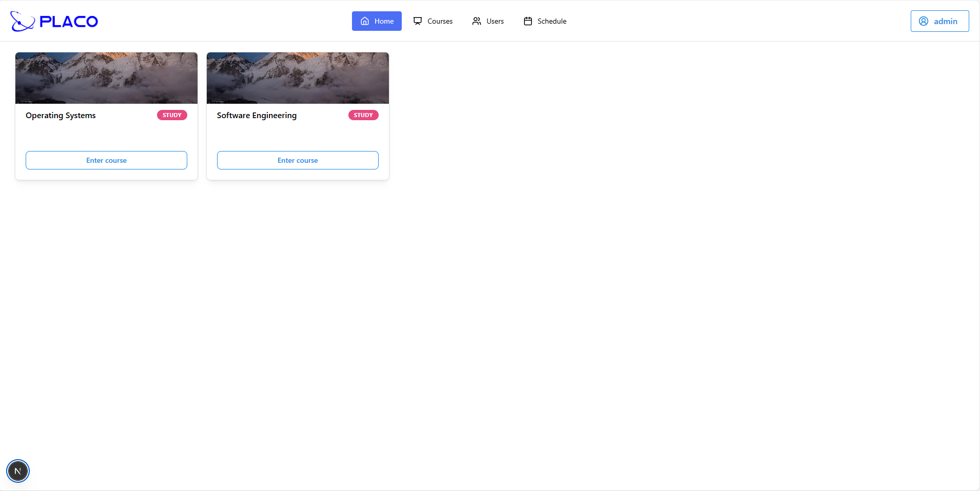Click Enter course for Operating Systems
This screenshot has height=491, width=980.
(x=106, y=160)
